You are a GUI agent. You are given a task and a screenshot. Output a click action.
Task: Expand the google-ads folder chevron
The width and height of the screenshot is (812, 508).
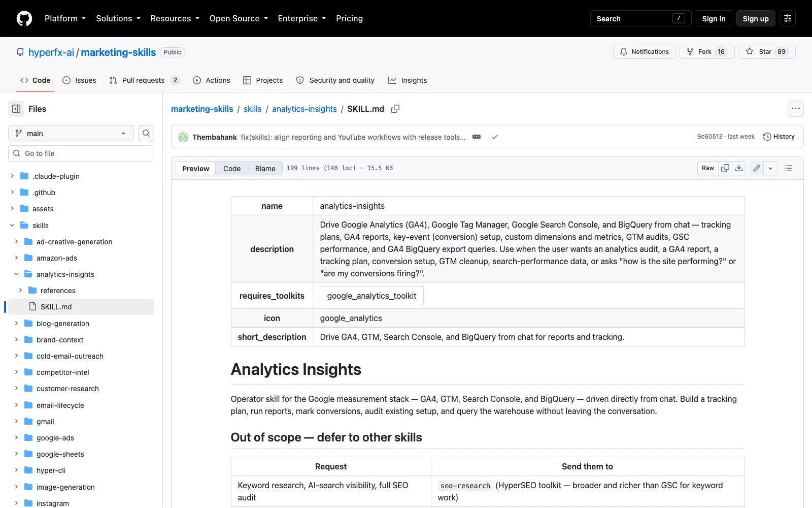16,438
